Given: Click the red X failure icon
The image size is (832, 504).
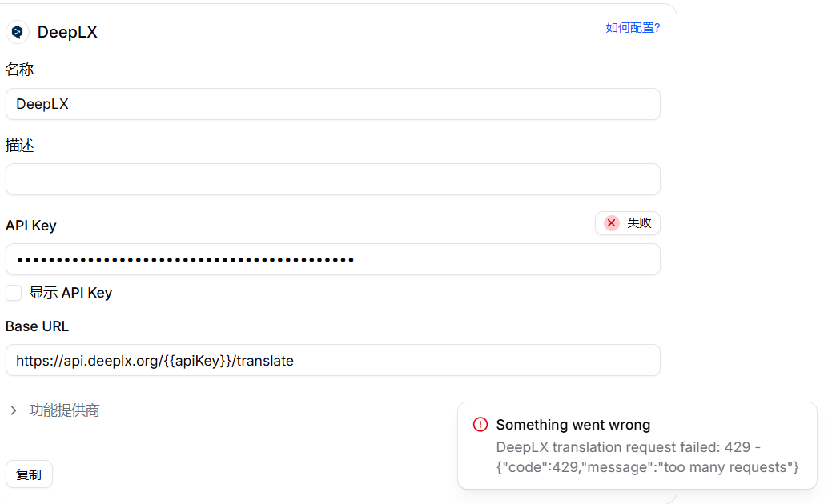Looking at the screenshot, I should coord(611,223).
